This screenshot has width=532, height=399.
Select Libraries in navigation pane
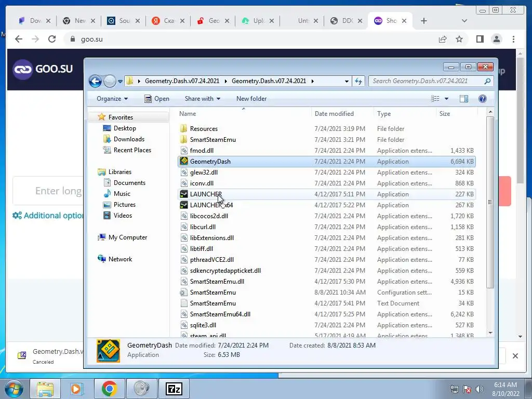[x=120, y=172]
